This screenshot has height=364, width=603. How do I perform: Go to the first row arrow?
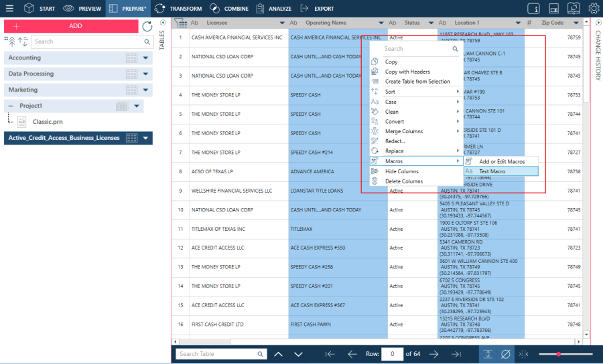click(330, 354)
